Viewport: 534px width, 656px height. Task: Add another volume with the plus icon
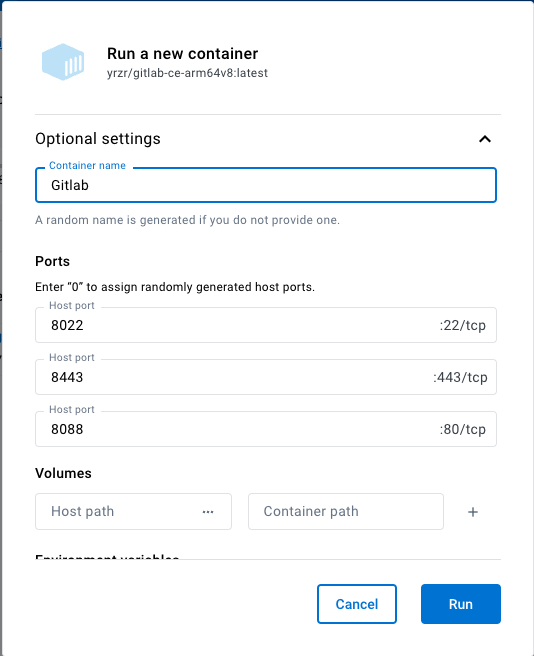pyautogui.click(x=473, y=512)
